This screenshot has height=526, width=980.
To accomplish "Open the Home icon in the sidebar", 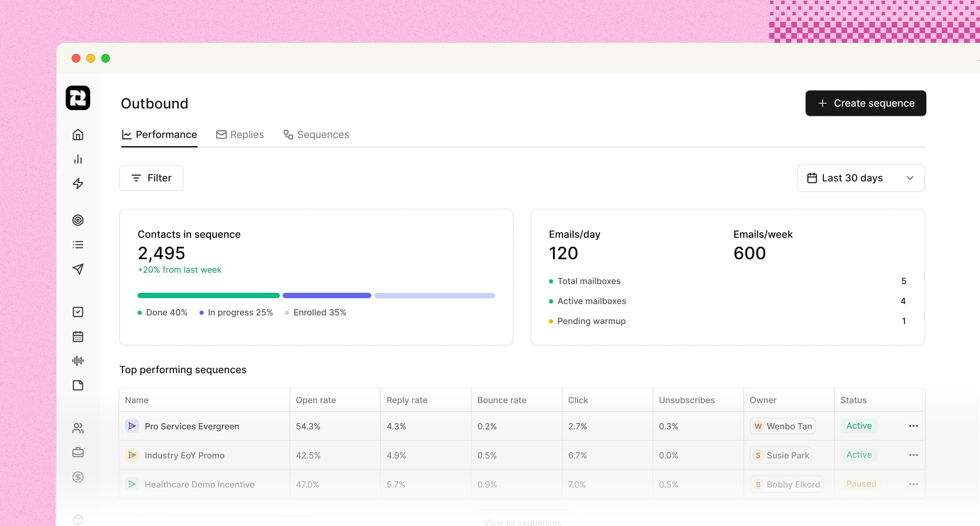I will pos(78,135).
